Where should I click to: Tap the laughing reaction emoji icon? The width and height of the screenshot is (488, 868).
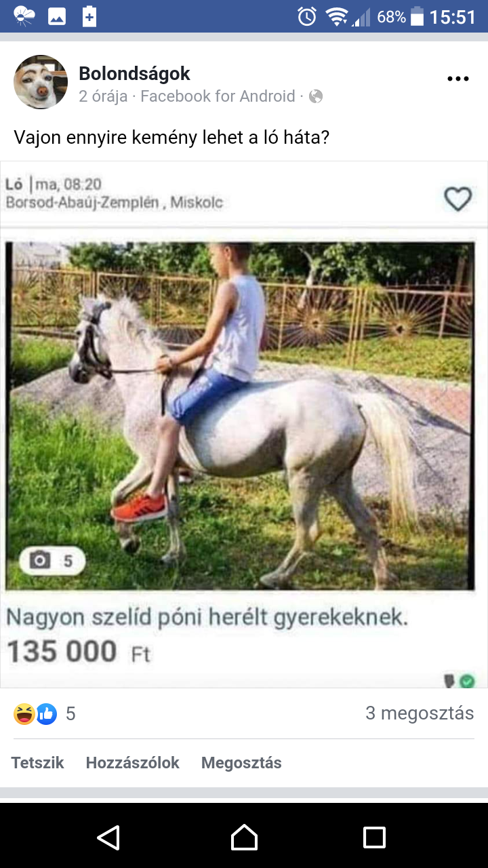click(x=24, y=713)
